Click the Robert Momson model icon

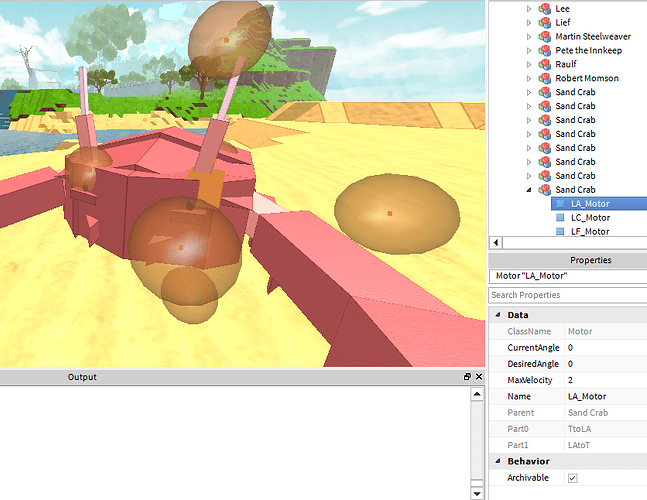(x=545, y=78)
